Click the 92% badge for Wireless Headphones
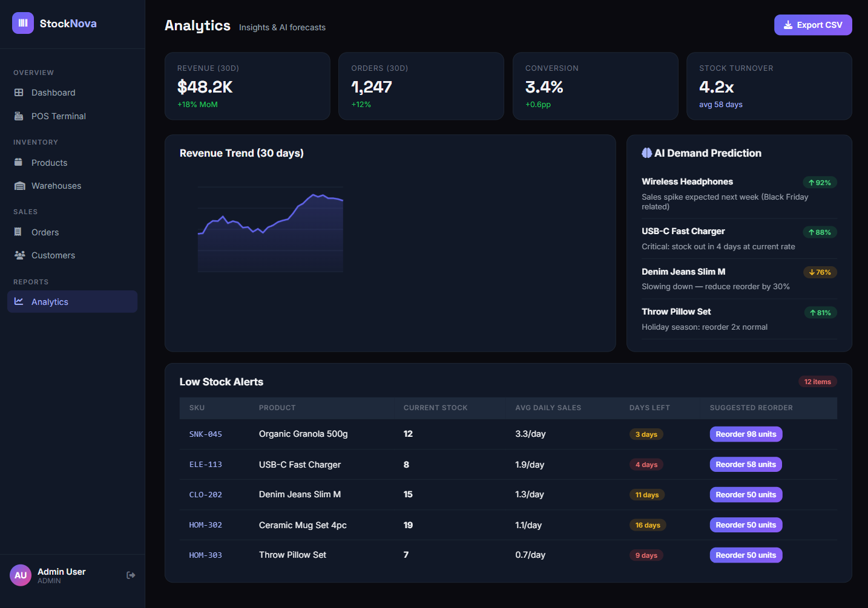This screenshot has width=868, height=608. tap(820, 183)
